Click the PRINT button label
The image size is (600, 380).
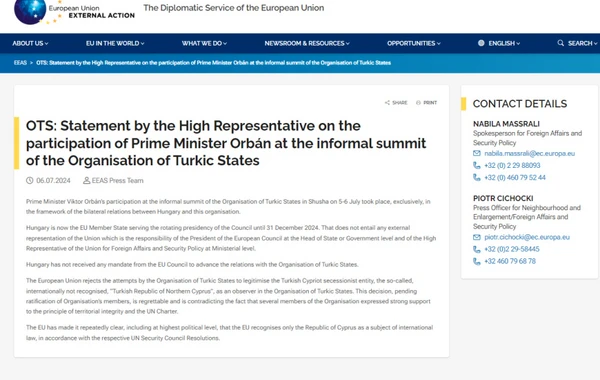[430, 103]
